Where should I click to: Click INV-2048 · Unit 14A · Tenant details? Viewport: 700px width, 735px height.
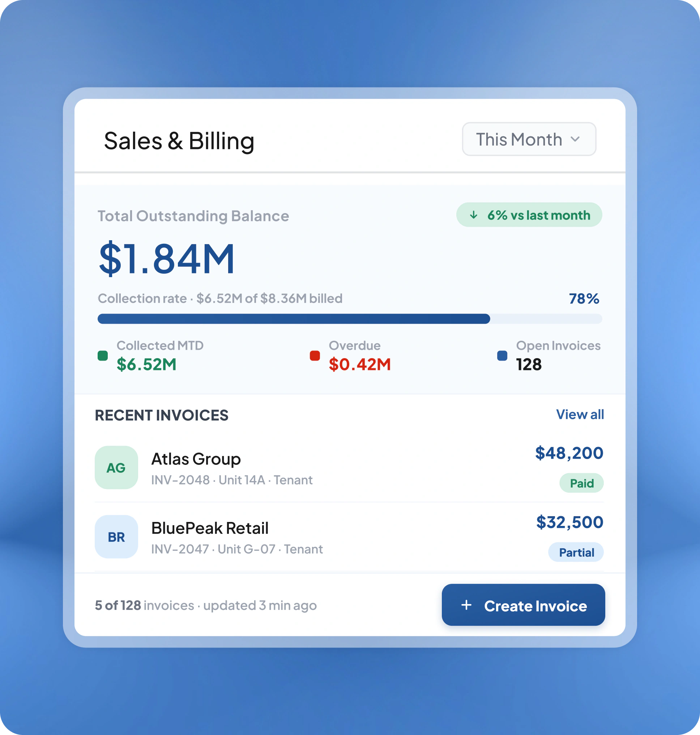coord(232,480)
